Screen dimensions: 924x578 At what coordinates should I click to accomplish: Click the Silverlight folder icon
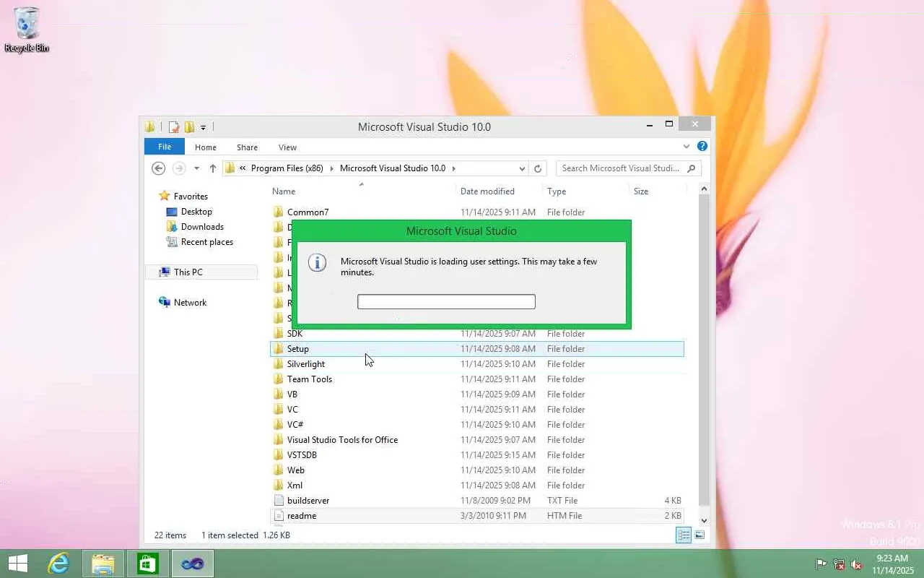point(279,364)
